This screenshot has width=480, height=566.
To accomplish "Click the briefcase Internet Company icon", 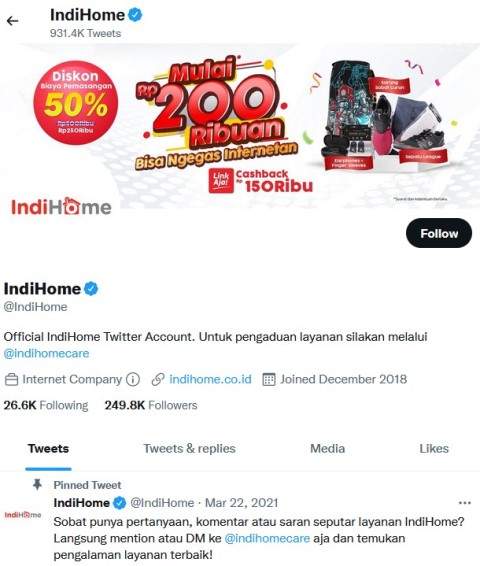I will point(11,380).
